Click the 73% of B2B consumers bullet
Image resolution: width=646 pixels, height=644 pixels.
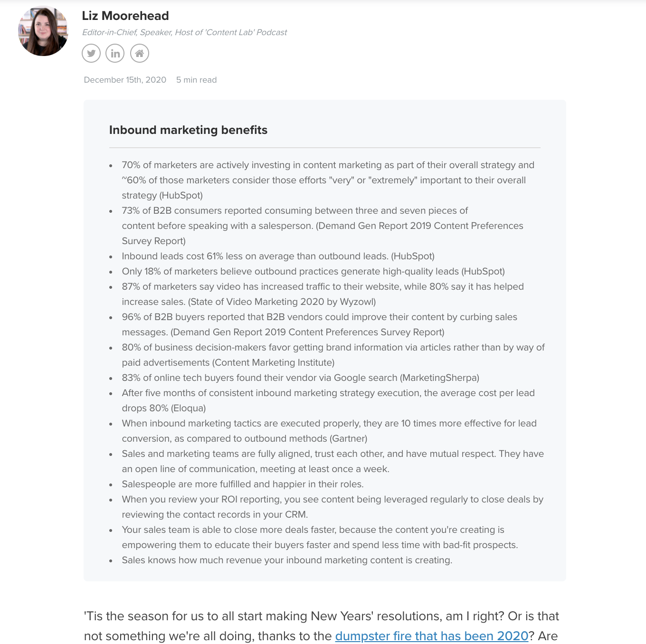323,226
